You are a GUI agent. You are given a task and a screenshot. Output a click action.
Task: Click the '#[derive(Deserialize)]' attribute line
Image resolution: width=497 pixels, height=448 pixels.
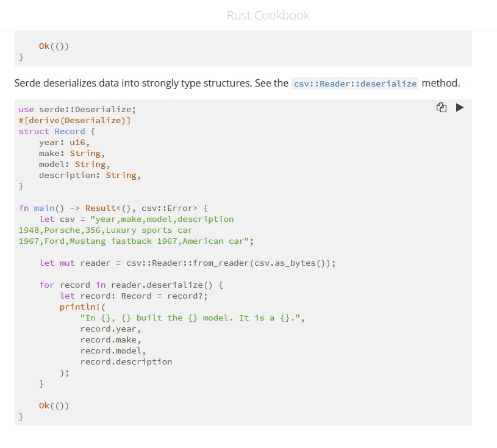pos(74,121)
